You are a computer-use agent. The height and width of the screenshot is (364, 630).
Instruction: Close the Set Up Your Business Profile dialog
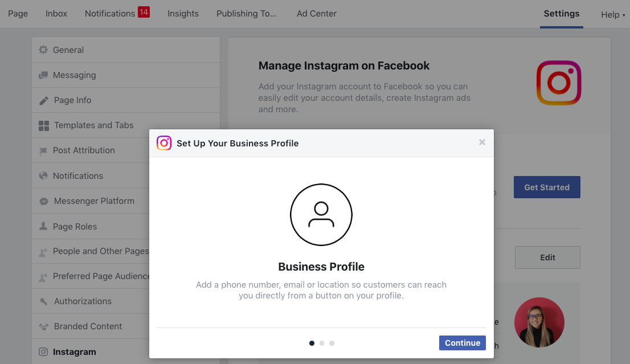482,142
